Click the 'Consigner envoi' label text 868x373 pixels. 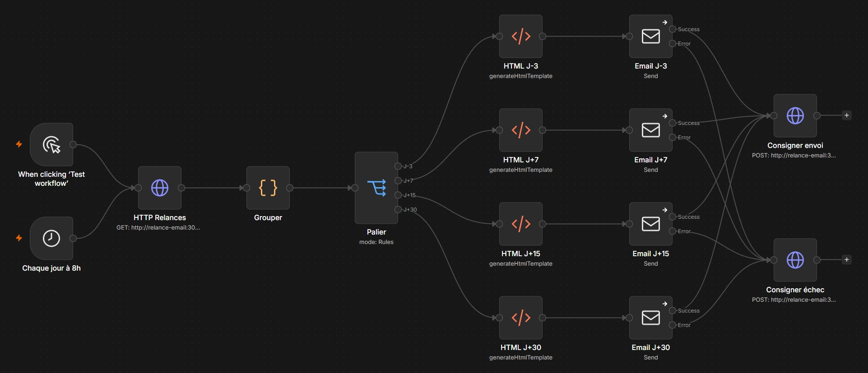[795, 145]
